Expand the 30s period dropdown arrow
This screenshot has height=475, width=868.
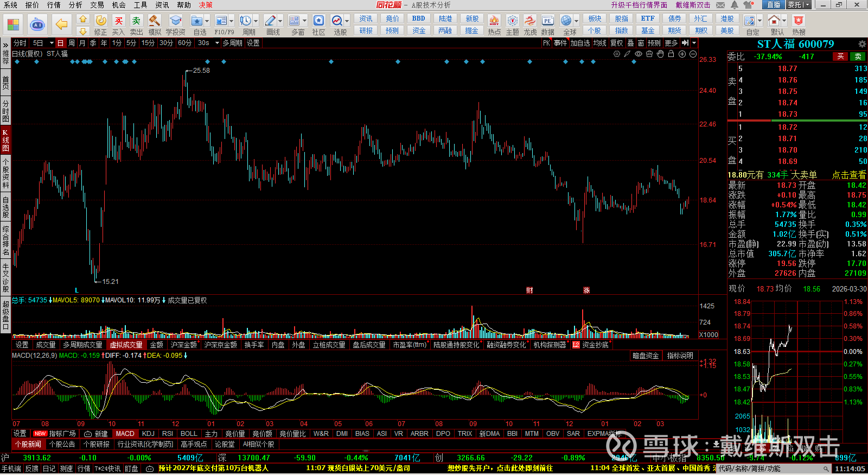pyautogui.click(x=217, y=43)
